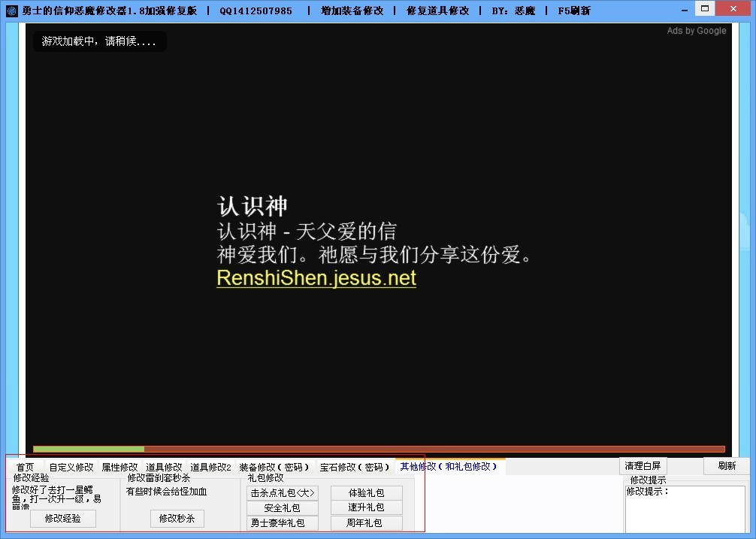The width and height of the screenshot is (756, 539).
Task: Click the 神爱我们 ad description line
Action: tap(374, 255)
